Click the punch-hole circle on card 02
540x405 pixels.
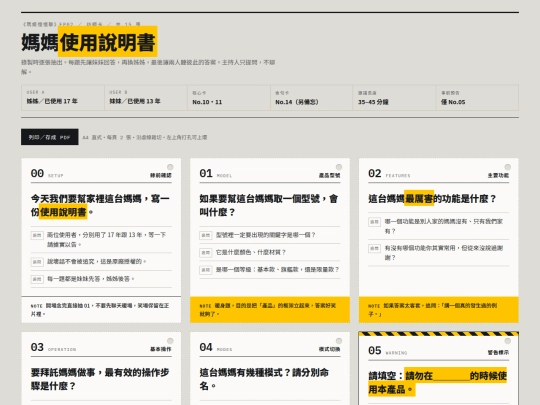[508, 167]
